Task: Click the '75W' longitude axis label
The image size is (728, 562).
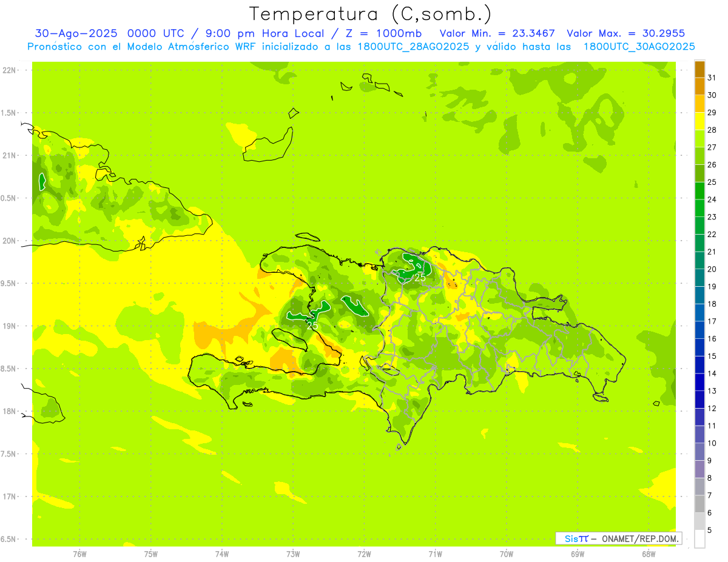Action: 151,554
